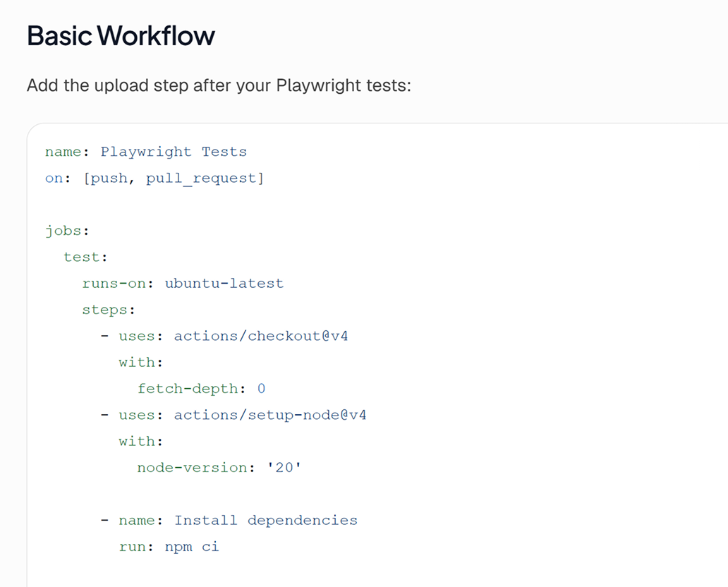The image size is (728, 587).
Task: Click "node-version: '20'" code line
Action: [219, 467]
